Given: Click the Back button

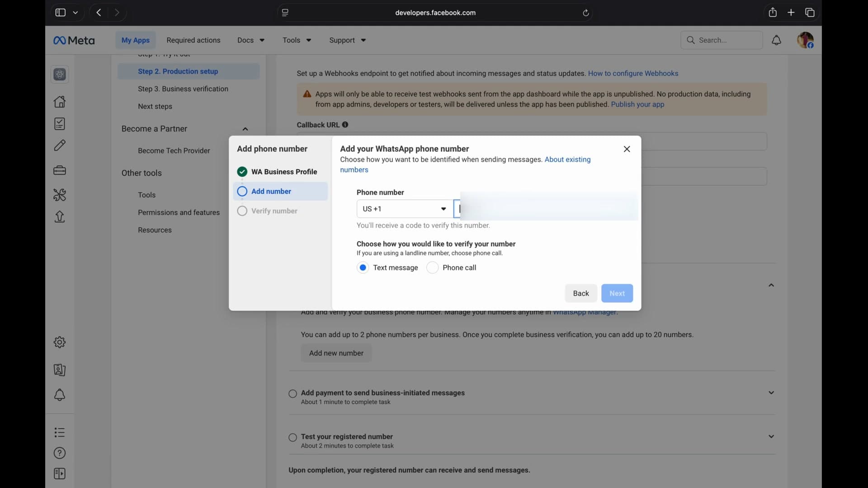Looking at the screenshot, I should [x=581, y=294].
